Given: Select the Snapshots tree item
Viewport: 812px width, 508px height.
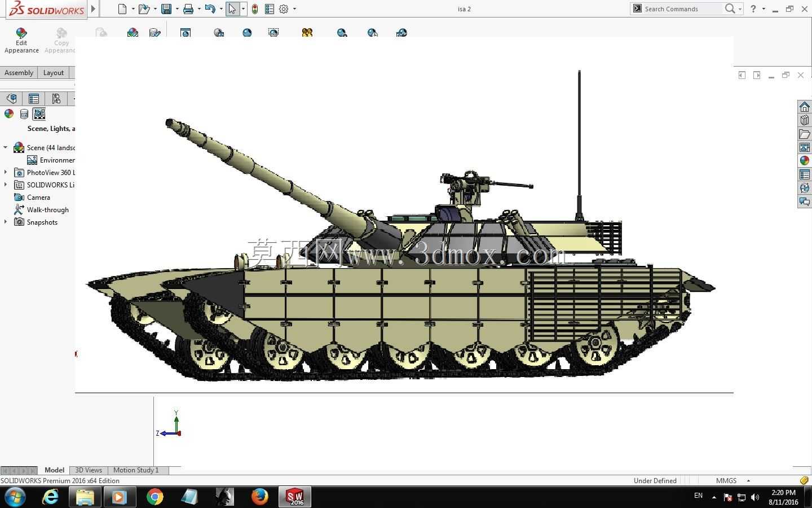Looking at the screenshot, I should coord(42,222).
